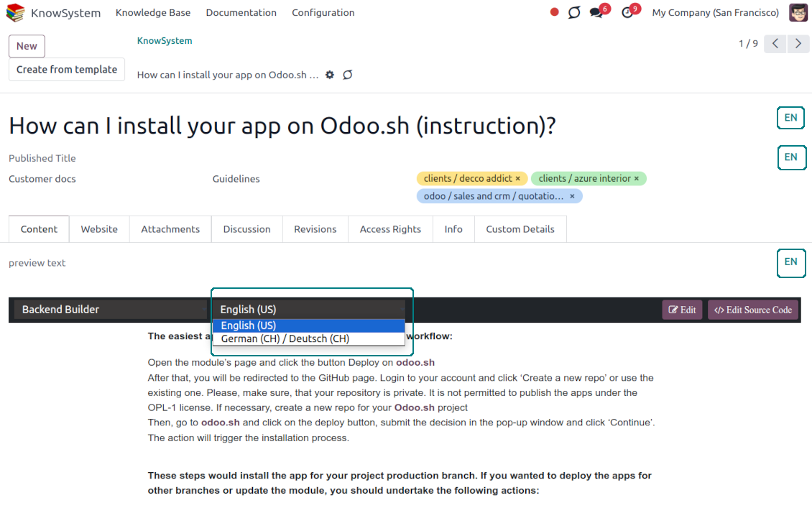Remove clients / decco addict tag
812x508 pixels.
(x=517, y=179)
